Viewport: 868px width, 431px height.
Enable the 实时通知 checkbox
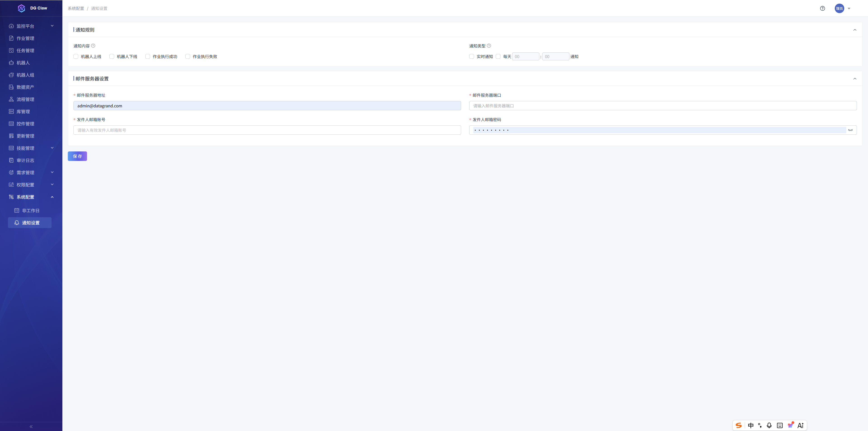(x=471, y=57)
